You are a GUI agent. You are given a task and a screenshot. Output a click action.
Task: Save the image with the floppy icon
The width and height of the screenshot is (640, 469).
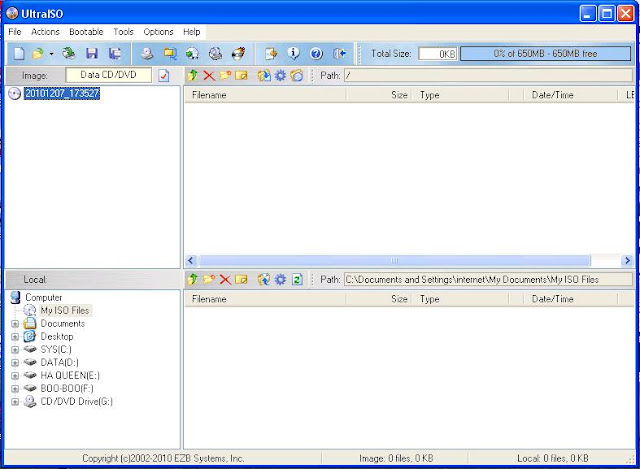point(92,53)
